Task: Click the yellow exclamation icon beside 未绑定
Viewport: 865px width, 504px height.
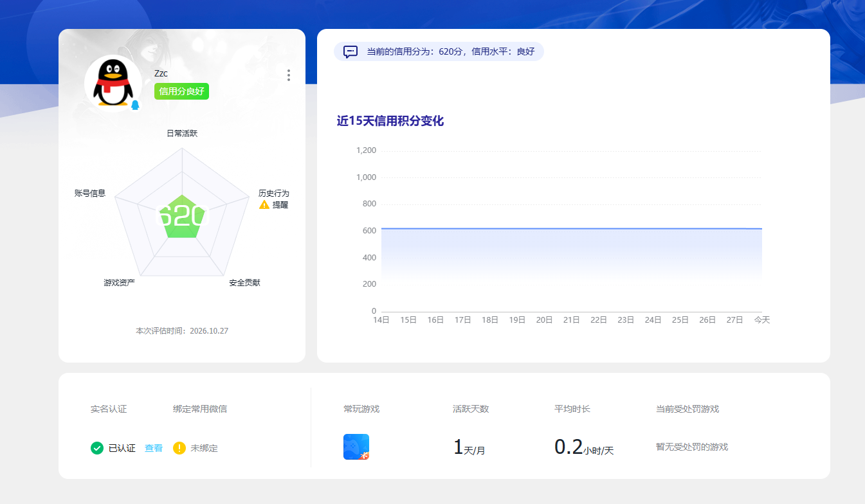Action: click(179, 448)
